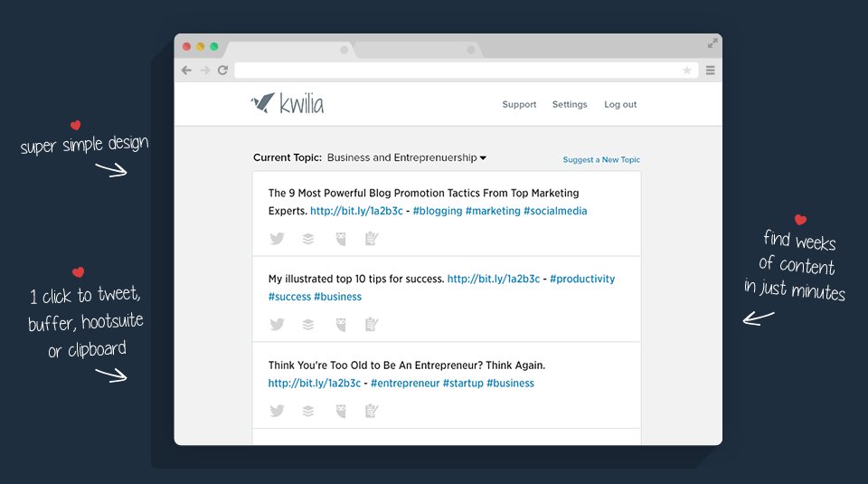Open the Support page
This screenshot has height=484, width=868.
click(519, 104)
